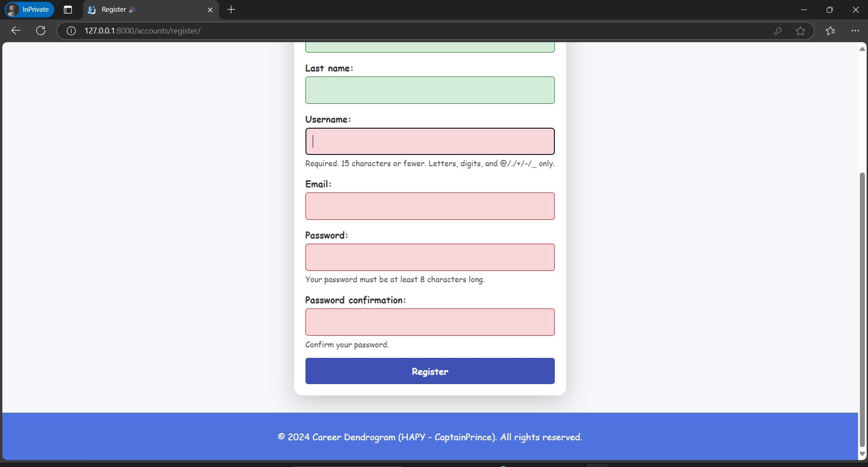
Task: Click 'Your password must be at least 8 characters' text
Action: coord(395,279)
